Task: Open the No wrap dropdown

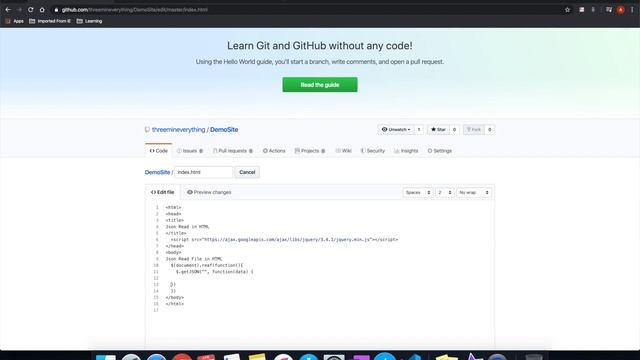Action: tap(473, 193)
